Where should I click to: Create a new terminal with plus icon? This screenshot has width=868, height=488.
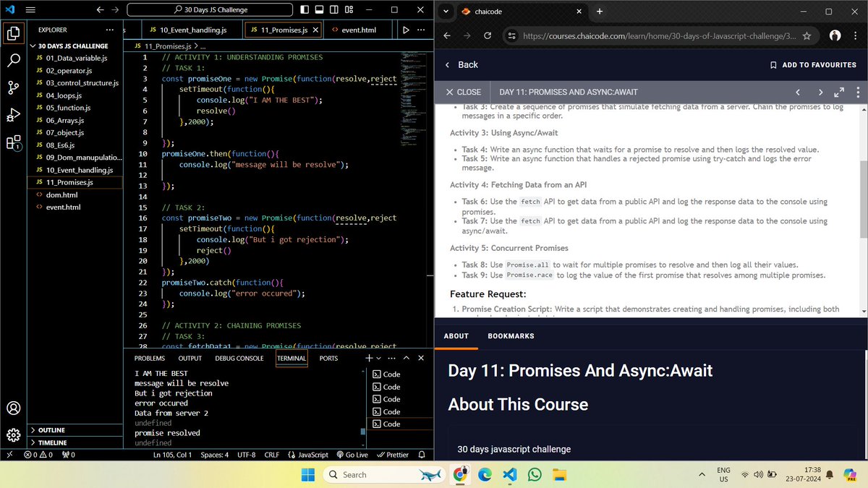tap(369, 358)
